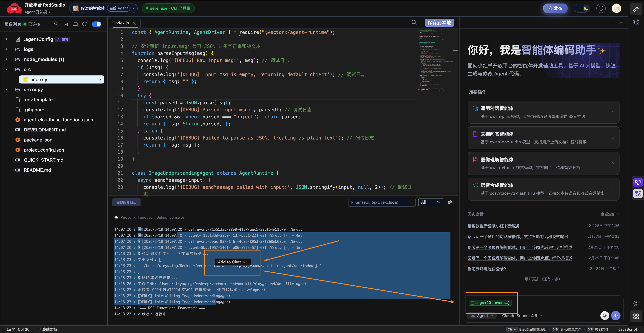Expand the node_modules folder
This screenshot has width=644, height=333.
(x=7, y=60)
